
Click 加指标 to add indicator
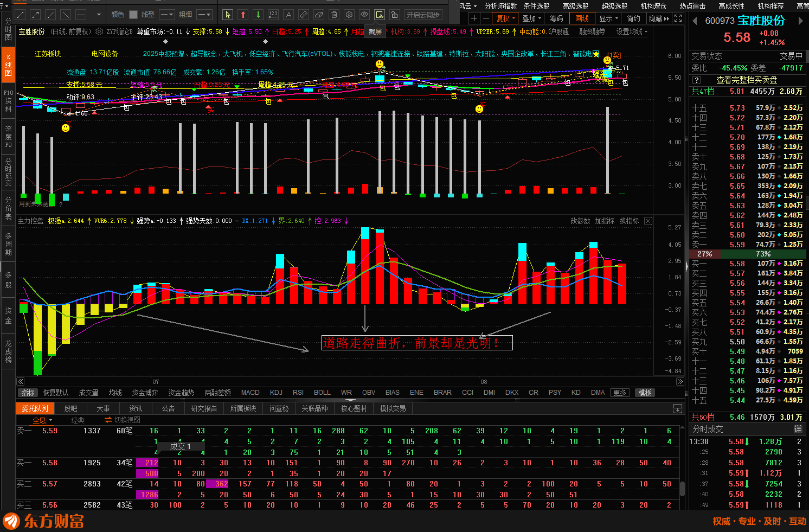(605, 221)
